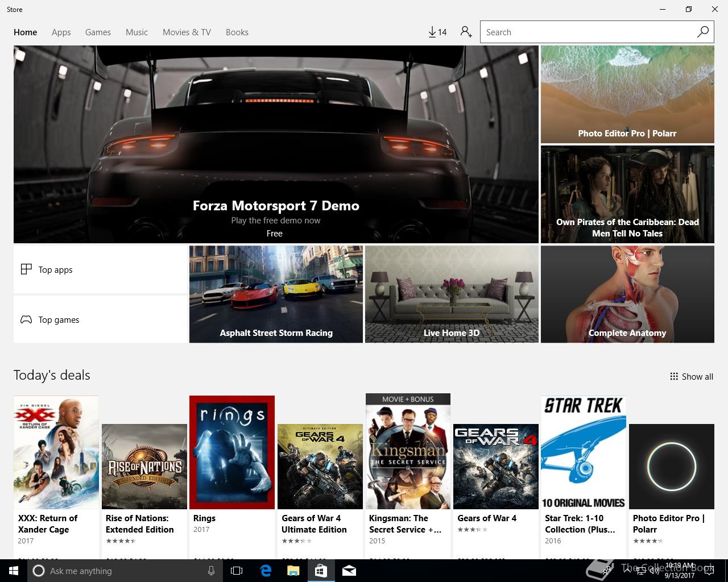Open the Live Home 3D tile
The image size is (728, 582).
click(x=452, y=294)
